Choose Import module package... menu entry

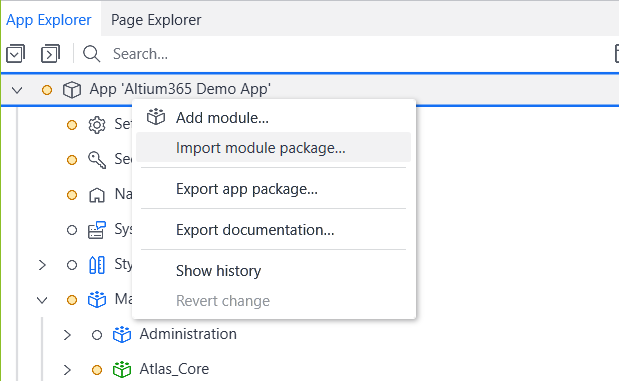[273, 148]
